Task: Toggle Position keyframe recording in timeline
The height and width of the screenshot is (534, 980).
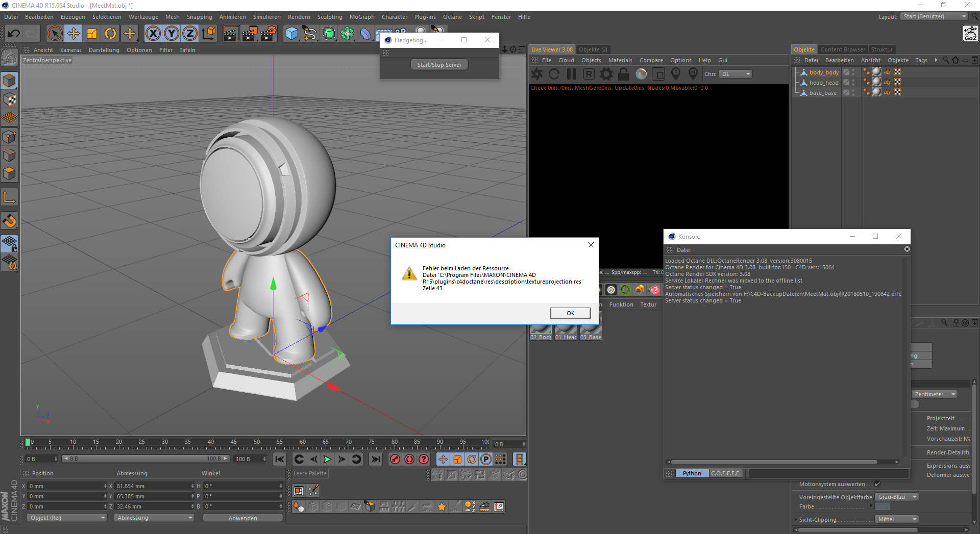Action: [x=443, y=459]
